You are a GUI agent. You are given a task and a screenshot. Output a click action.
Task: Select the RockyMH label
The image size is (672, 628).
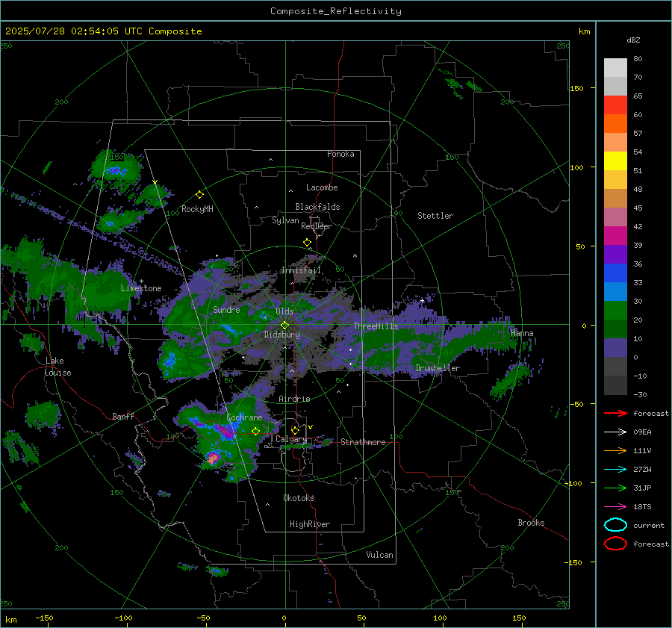[x=197, y=209]
